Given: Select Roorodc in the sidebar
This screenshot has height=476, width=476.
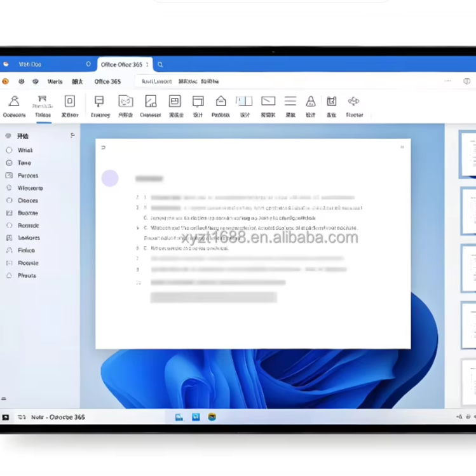Looking at the screenshot, I should pos(28,226).
